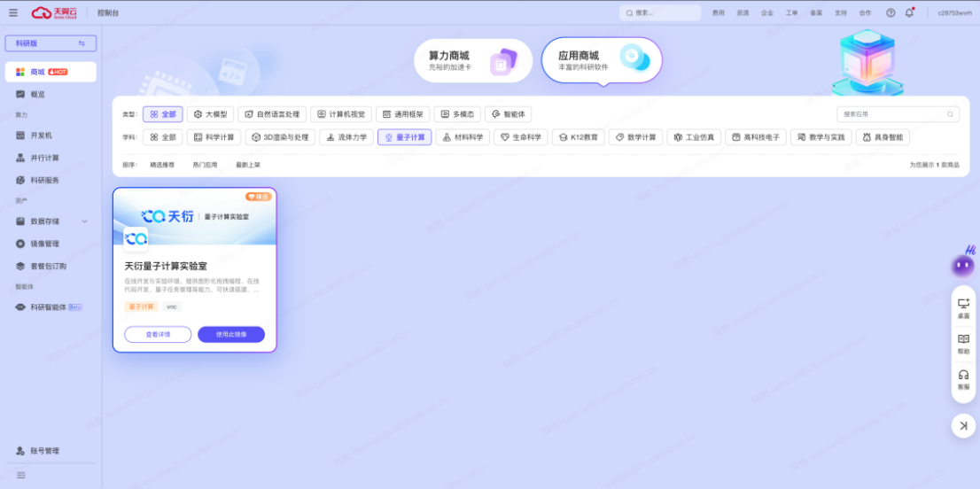This screenshot has height=489, width=980.
Task: Select the 生命科学 discipline filter
Action: tap(520, 137)
